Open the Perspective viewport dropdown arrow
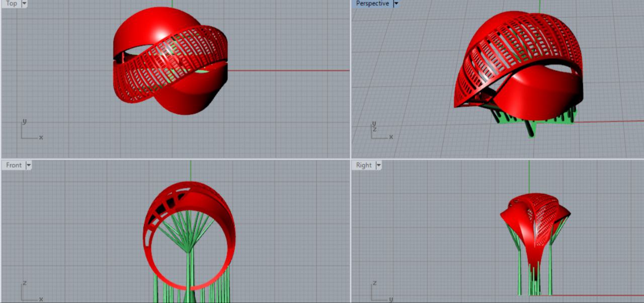This screenshot has height=303, width=644. [x=396, y=4]
